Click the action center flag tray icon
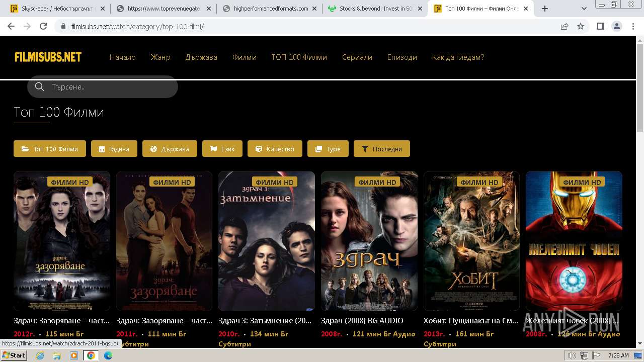Image resolution: width=644 pixels, height=362 pixels. pyautogui.click(x=595, y=355)
